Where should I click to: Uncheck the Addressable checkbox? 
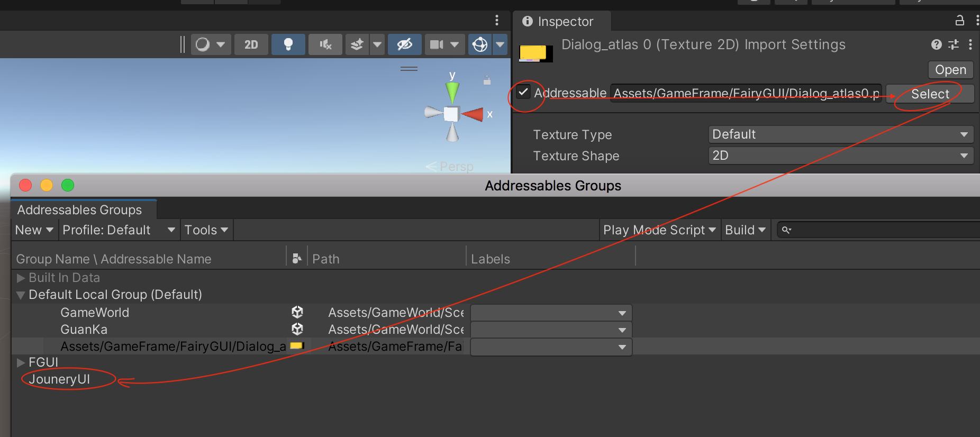[x=523, y=92]
